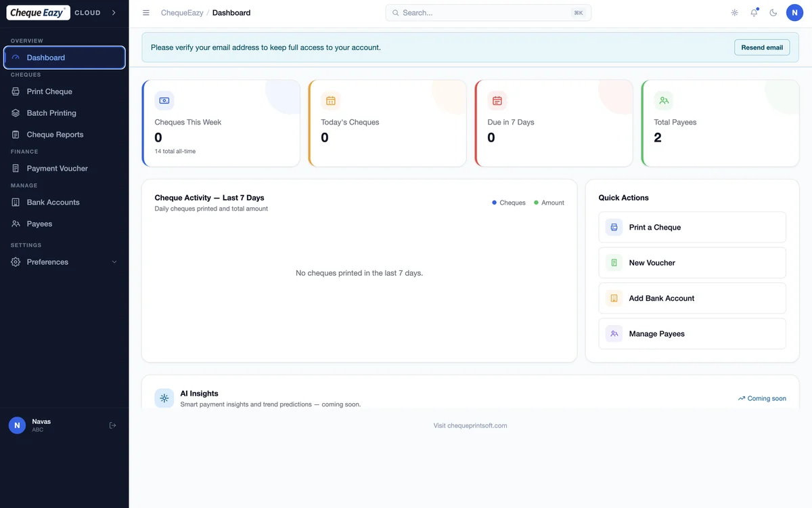Click the Navas profile avatar in sidebar

[18, 425]
